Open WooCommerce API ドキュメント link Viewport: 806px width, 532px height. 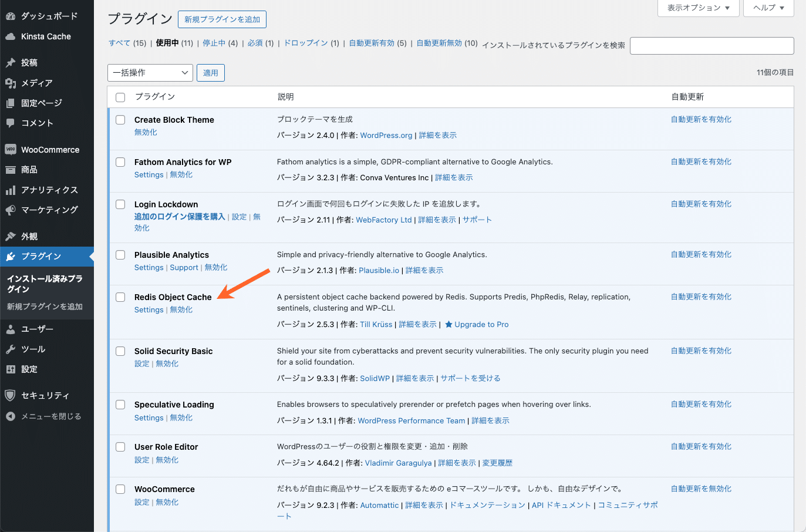click(561, 505)
